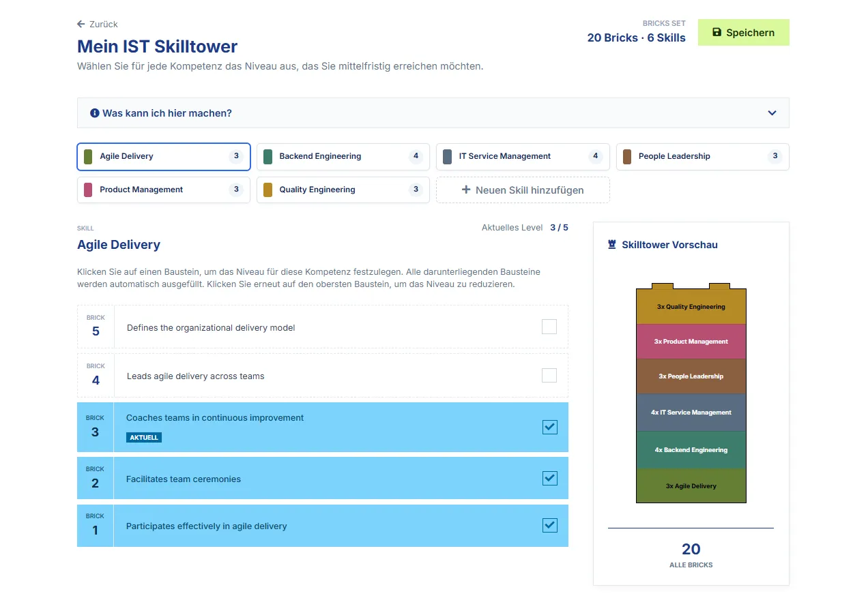Click the 'Aktuelles Level 3 / 5' indicator

525,228
